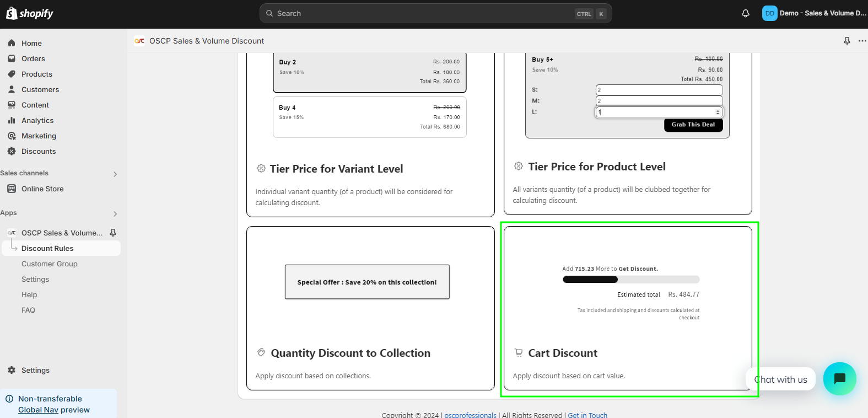This screenshot has width=868, height=418.
Task: Open Discounts in the sidebar
Action: pyautogui.click(x=39, y=151)
